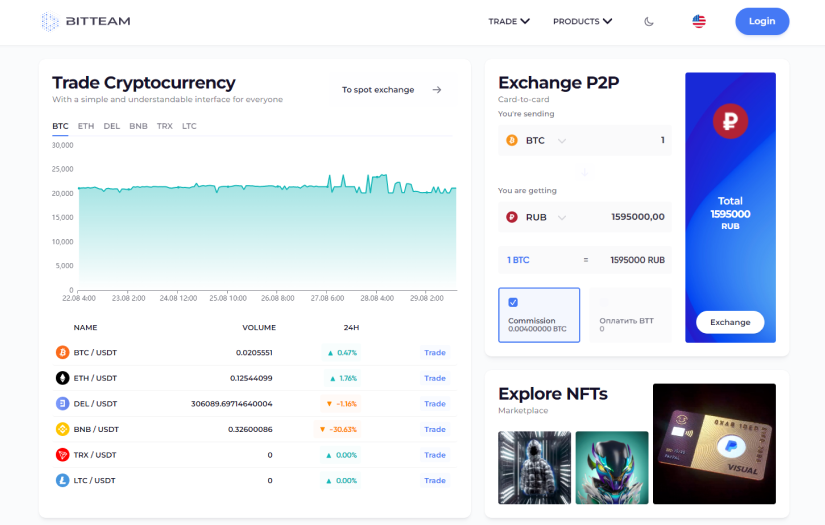Click the red ruble icon in getting field
Viewport: 825px width, 525px height.
[x=511, y=217]
